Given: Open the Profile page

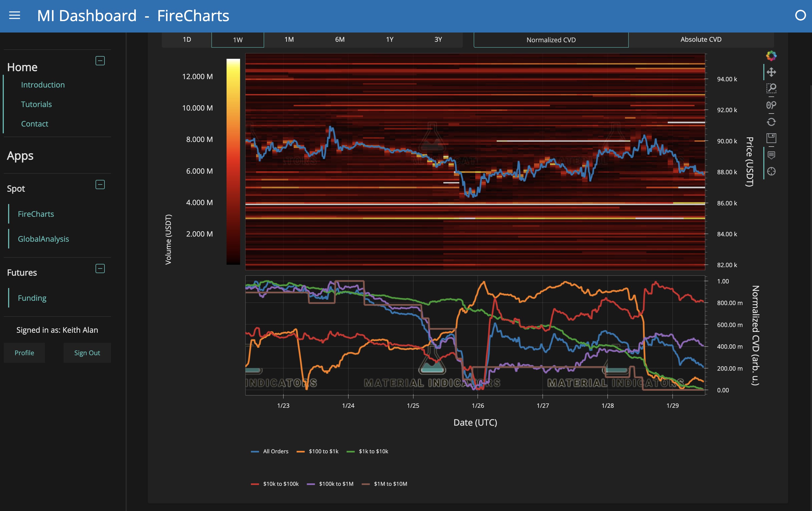Looking at the screenshot, I should click(x=24, y=352).
